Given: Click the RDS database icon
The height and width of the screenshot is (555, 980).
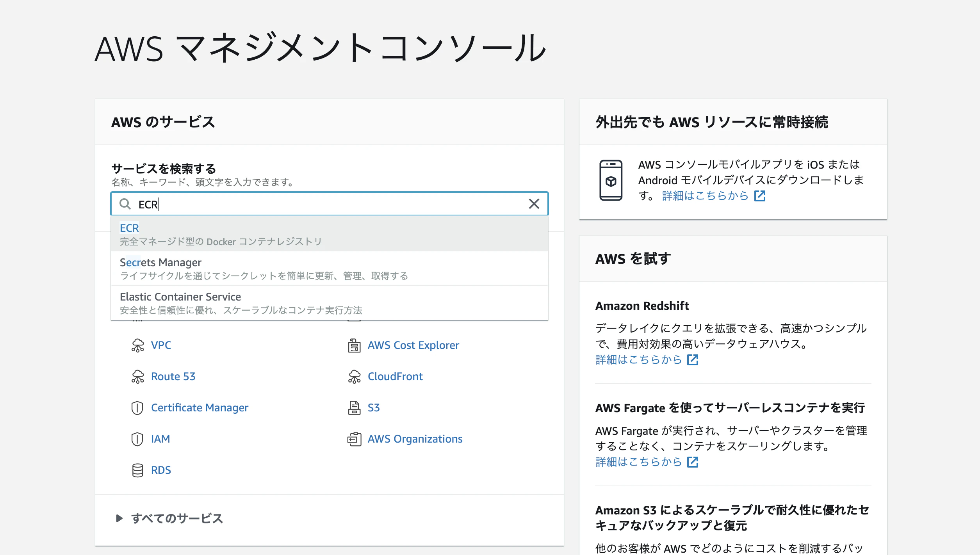Looking at the screenshot, I should click(137, 470).
